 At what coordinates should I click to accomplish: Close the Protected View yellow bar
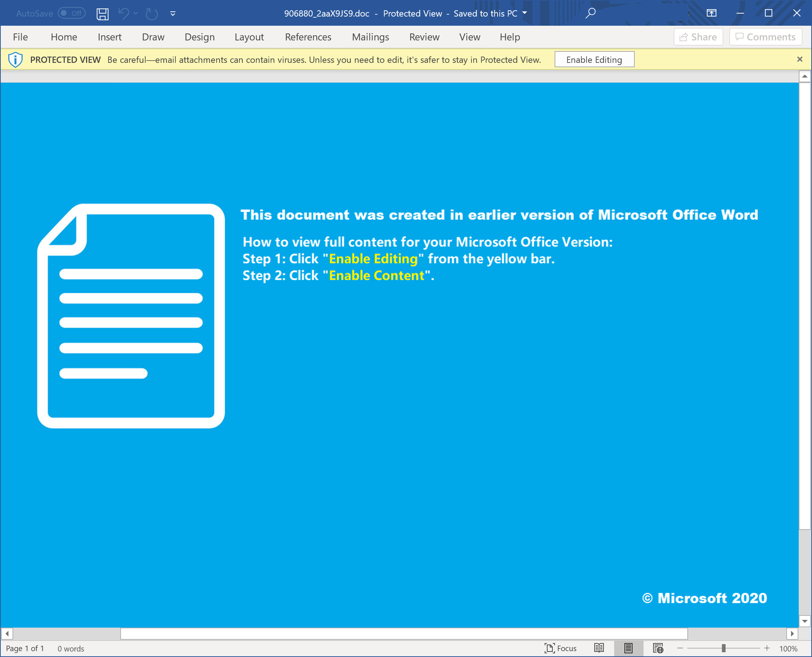(799, 60)
